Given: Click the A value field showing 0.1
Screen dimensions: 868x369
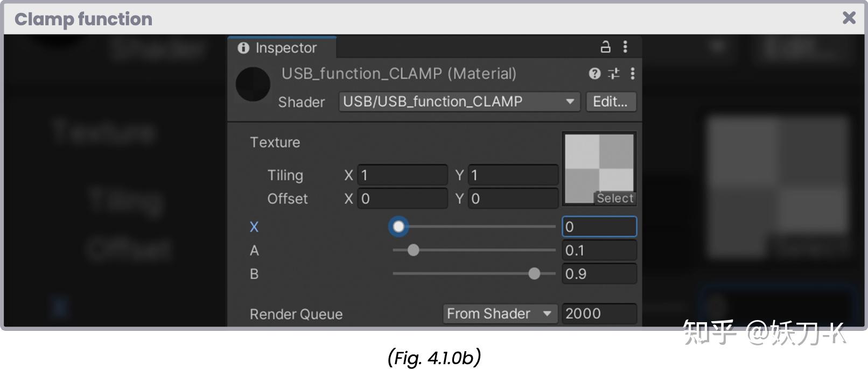Looking at the screenshot, I should click(599, 250).
